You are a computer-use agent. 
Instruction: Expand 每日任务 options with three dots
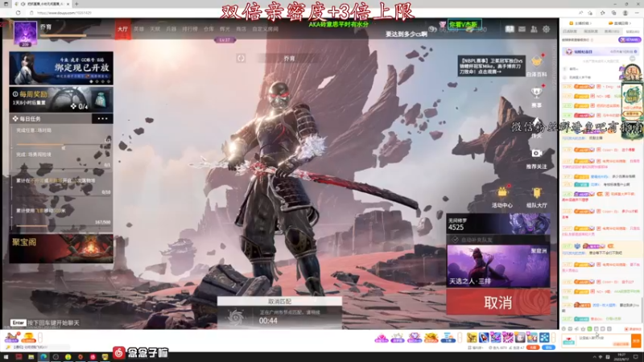[x=102, y=118]
